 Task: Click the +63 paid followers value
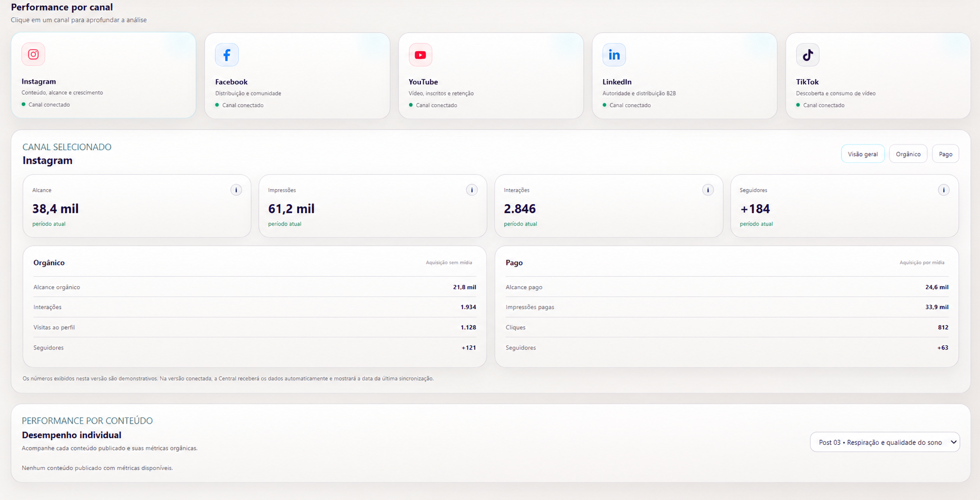point(943,348)
